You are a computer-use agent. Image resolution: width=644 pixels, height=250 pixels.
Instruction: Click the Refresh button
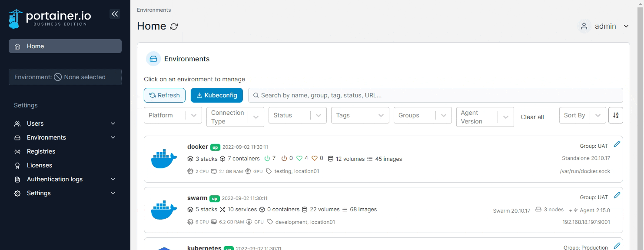(165, 95)
